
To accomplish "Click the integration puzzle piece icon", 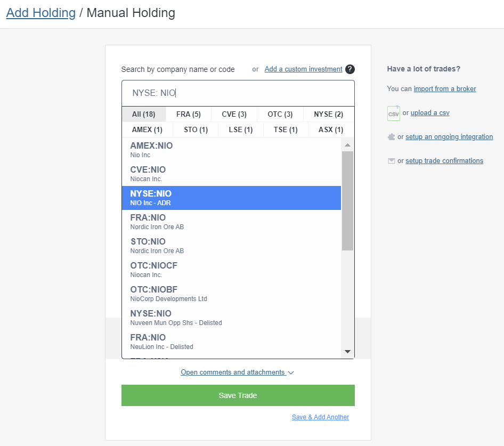I will pos(391,137).
